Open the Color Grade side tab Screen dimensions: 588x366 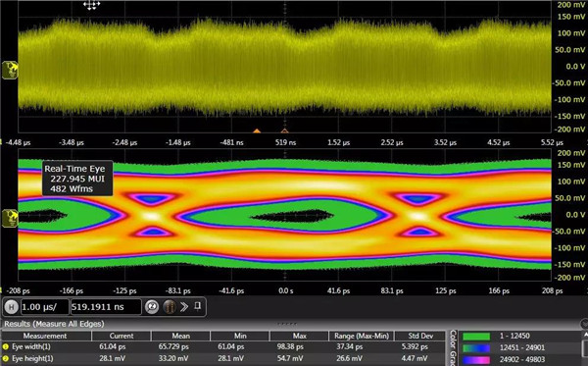pos(453,348)
